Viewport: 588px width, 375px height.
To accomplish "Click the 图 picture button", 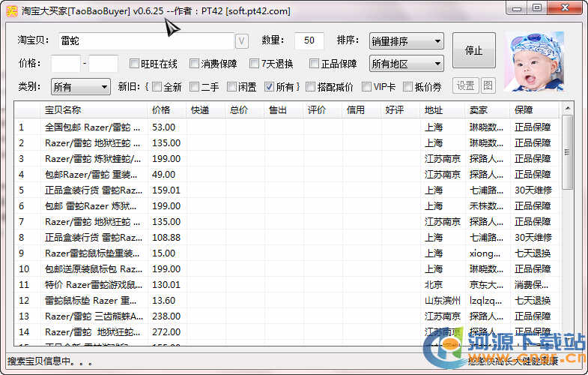I will pyautogui.click(x=488, y=86).
